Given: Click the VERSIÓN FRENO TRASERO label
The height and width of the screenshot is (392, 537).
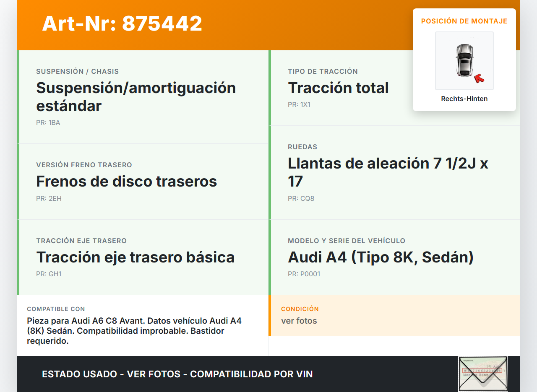Looking at the screenshot, I should [x=84, y=165].
